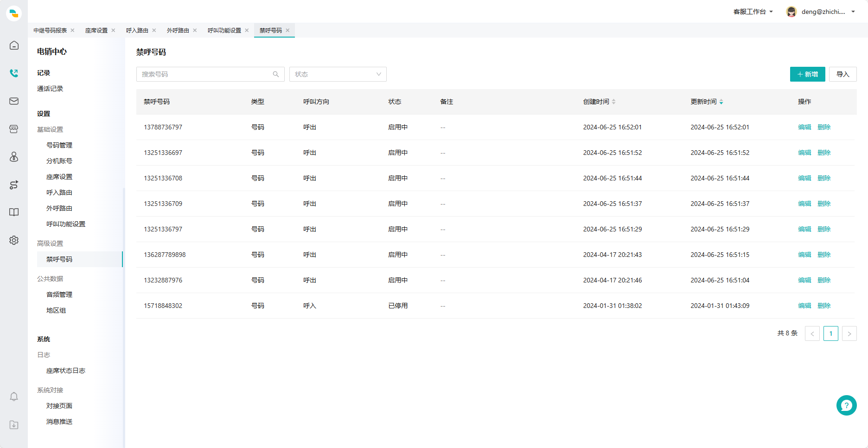Image resolution: width=868 pixels, height=448 pixels.
Task: Open 地区组 menu item
Action: click(x=56, y=310)
